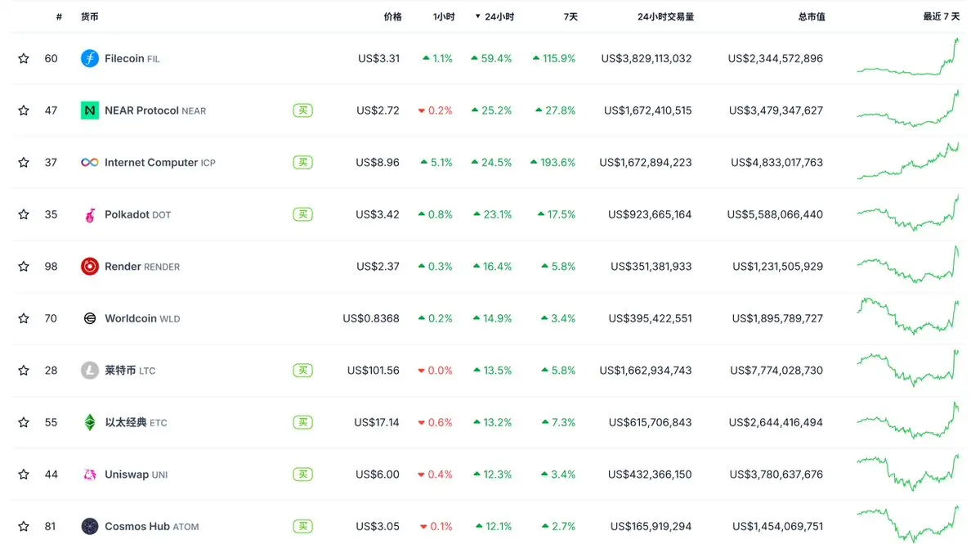Open the Internet Computer 7-day sparkline
Image resolution: width=980 pixels, height=544 pixels.
907,160
